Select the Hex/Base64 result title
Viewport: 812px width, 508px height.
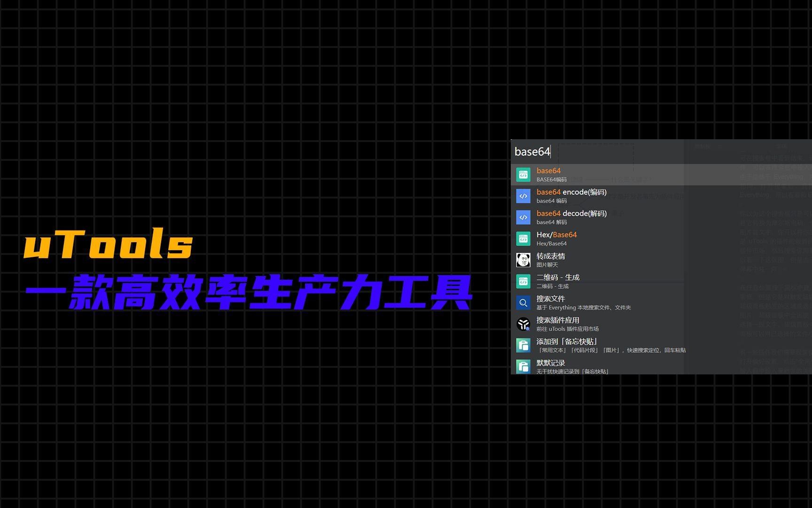(x=556, y=235)
